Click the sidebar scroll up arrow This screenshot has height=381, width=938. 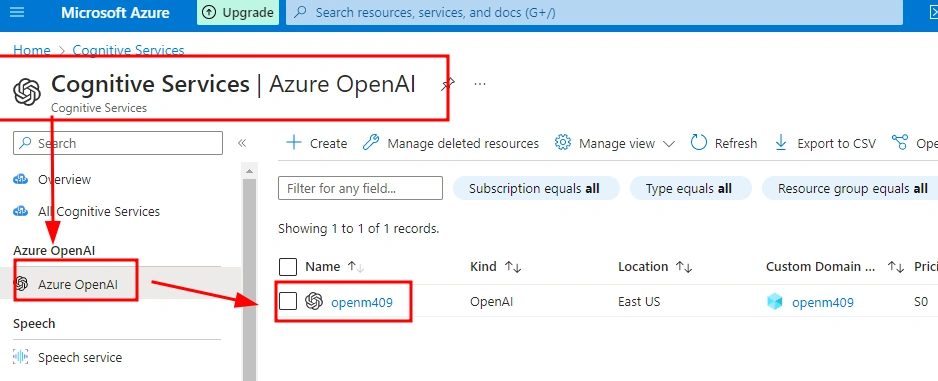tap(249, 171)
